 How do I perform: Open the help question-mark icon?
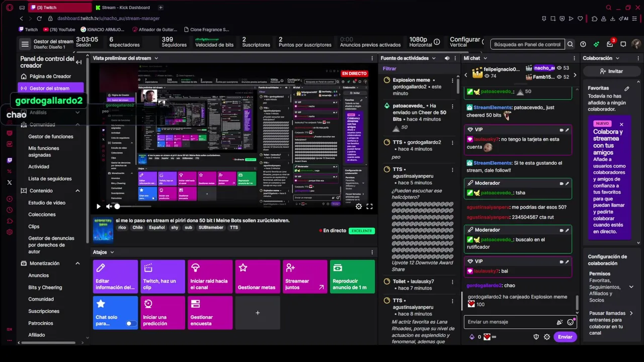pyautogui.click(x=583, y=44)
